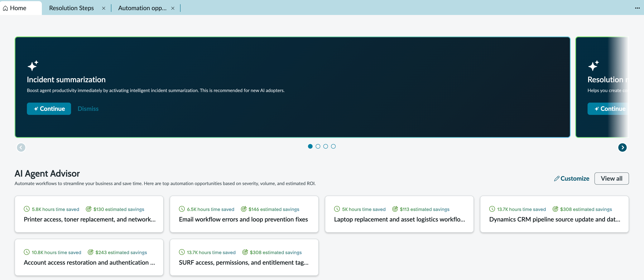Click the clock icon beside 10.8K hours

point(26,252)
